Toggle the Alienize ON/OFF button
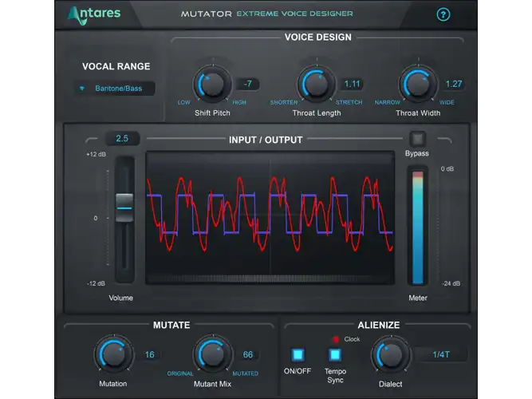 point(298,355)
